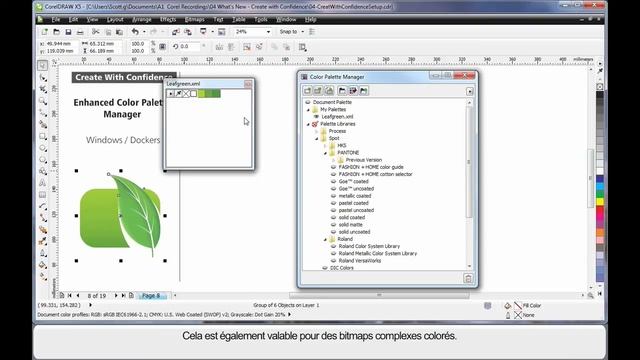640x360 pixels.
Task: Collapse the My Palettes tree node
Action: 308,110
